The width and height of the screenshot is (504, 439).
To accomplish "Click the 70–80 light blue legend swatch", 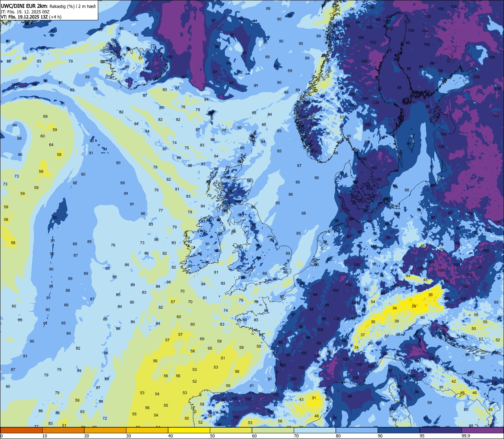I will pyautogui.click(x=315, y=430).
